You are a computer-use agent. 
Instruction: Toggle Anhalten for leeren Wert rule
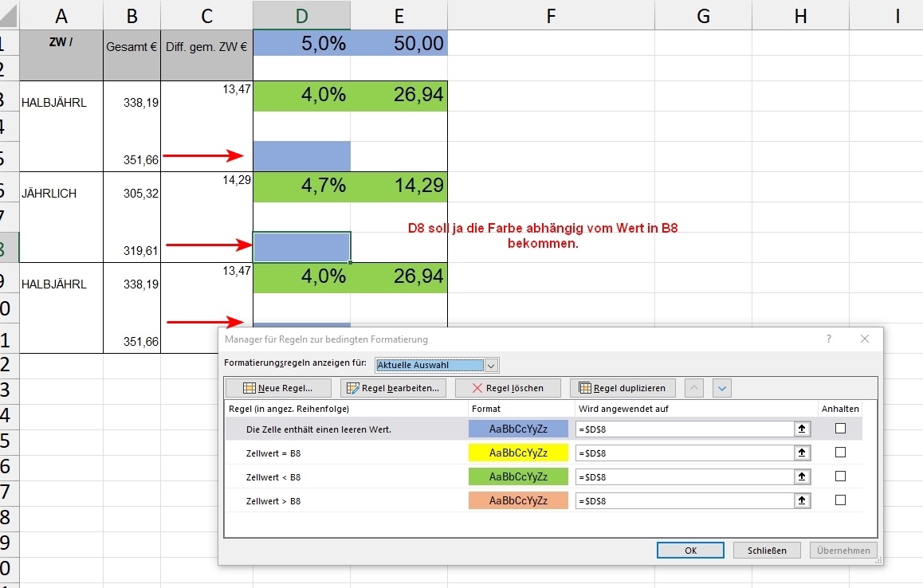tap(841, 429)
